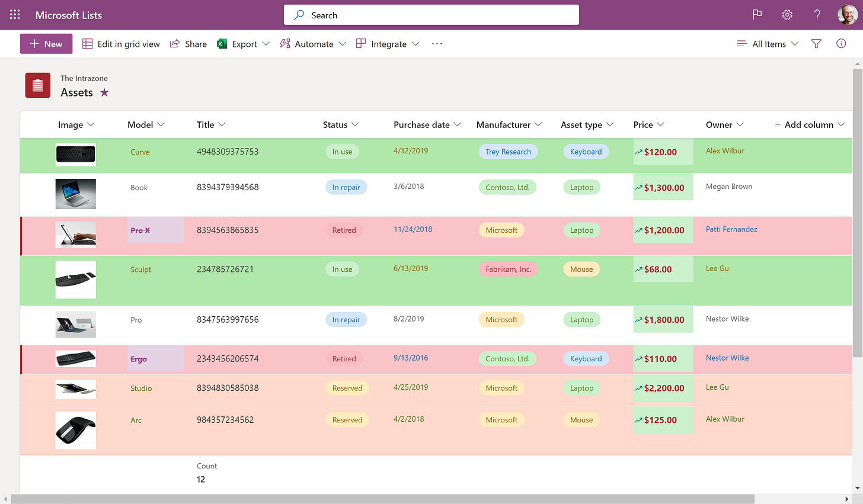863x504 pixels.
Task: Click the Sculpt keyboard thumbnail
Action: click(x=76, y=280)
